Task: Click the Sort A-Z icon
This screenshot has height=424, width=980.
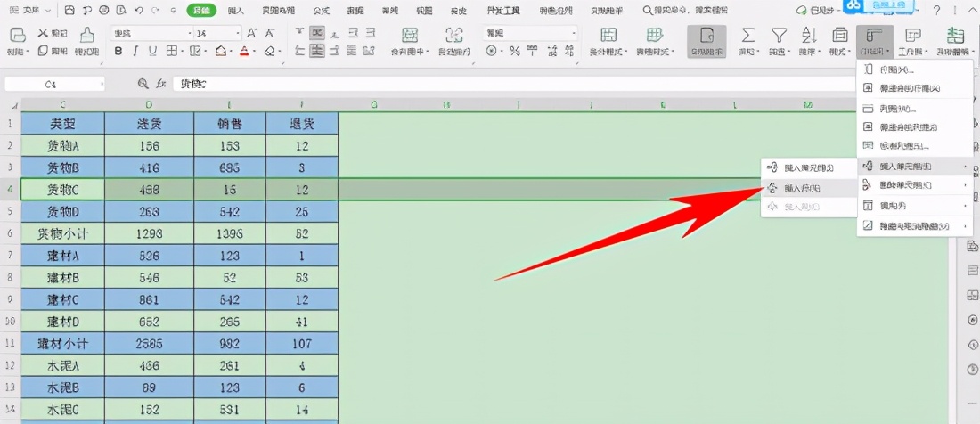Action: pyautogui.click(x=809, y=35)
